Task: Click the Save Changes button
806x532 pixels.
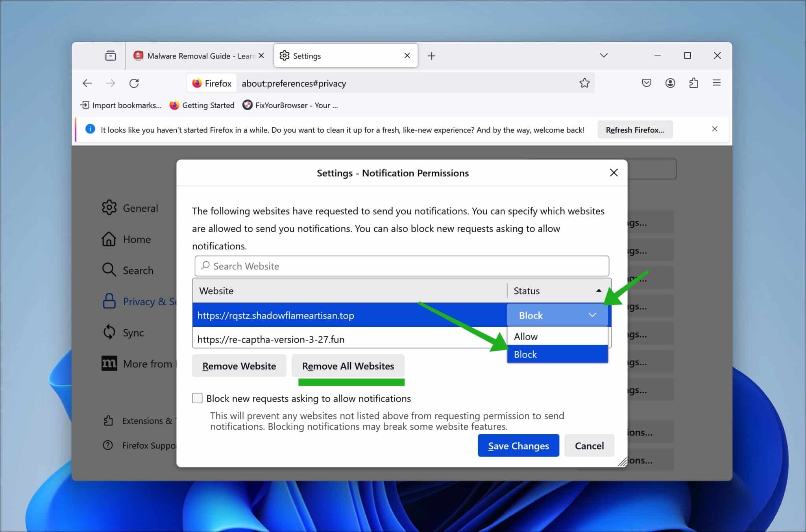Action: pyautogui.click(x=518, y=445)
